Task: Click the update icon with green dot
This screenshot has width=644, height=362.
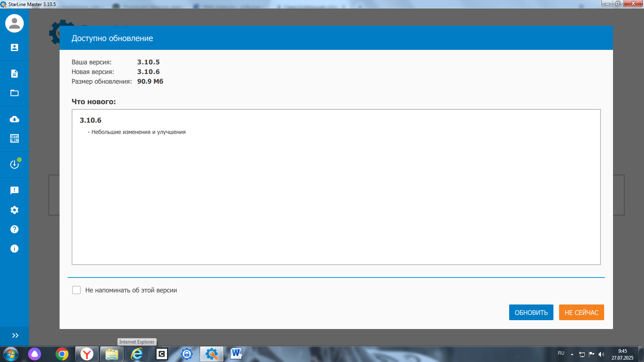Action: point(15,164)
